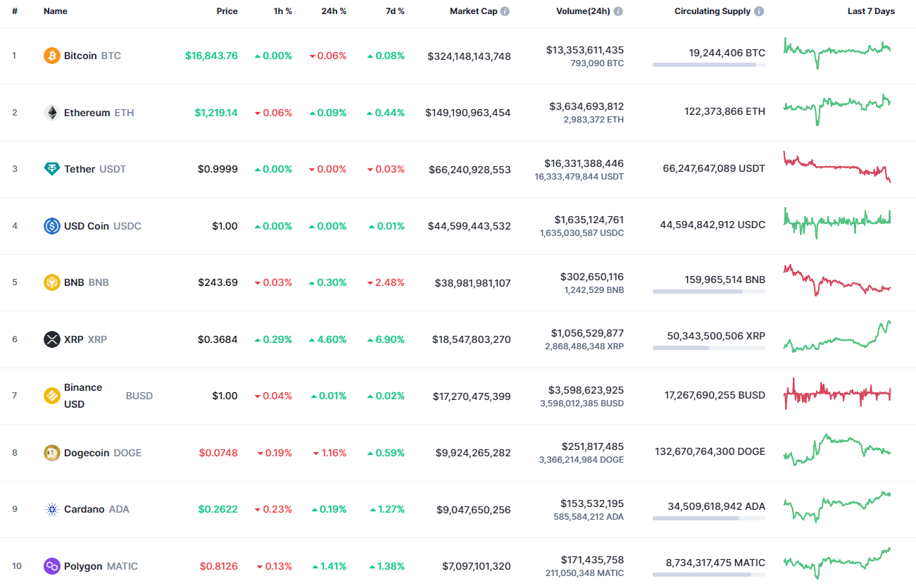Click the XRP 7-day sparkline chart
Viewport: 916px width, 588px height.
coord(838,339)
